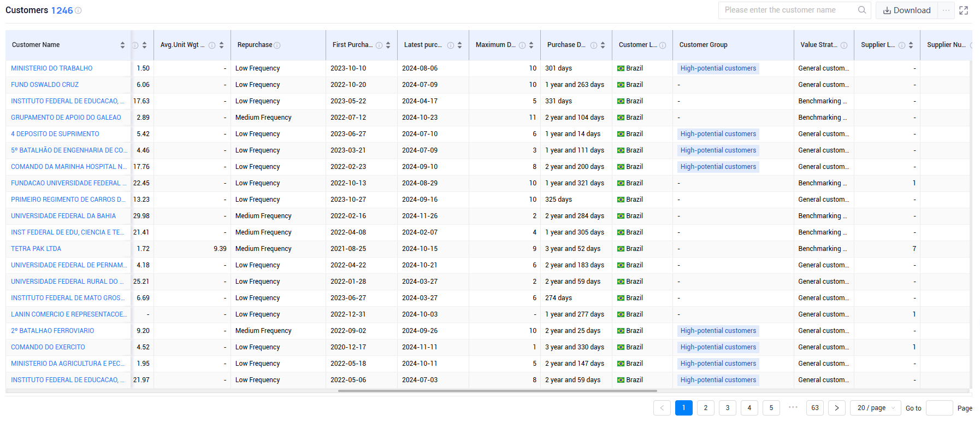Open 2º BATALHAO FERROVIARIO customer
The image size is (980, 421).
click(52, 331)
